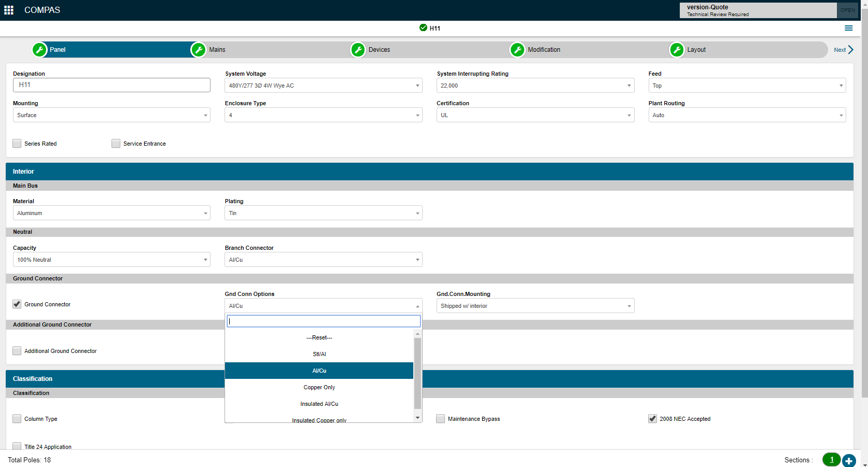This screenshot has height=467, width=868.
Task: Open the System Voltage dropdown
Action: [x=323, y=86]
